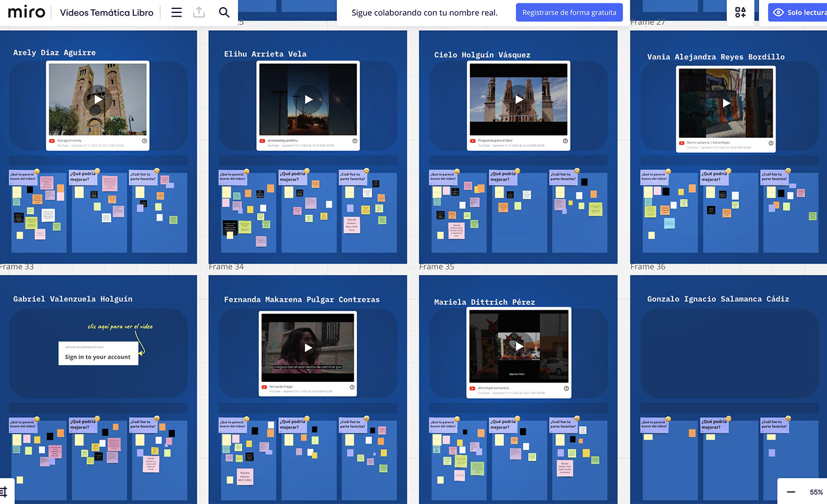This screenshot has height=504, width=827.
Task: Play Elihu Arrieta Vela's video
Action: tap(308, 99)
